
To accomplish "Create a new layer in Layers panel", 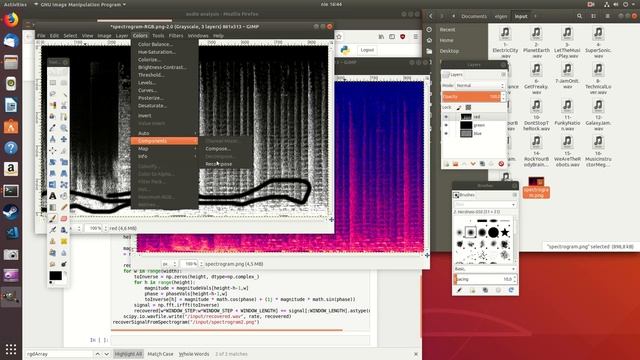I will [x=446, y=164].
